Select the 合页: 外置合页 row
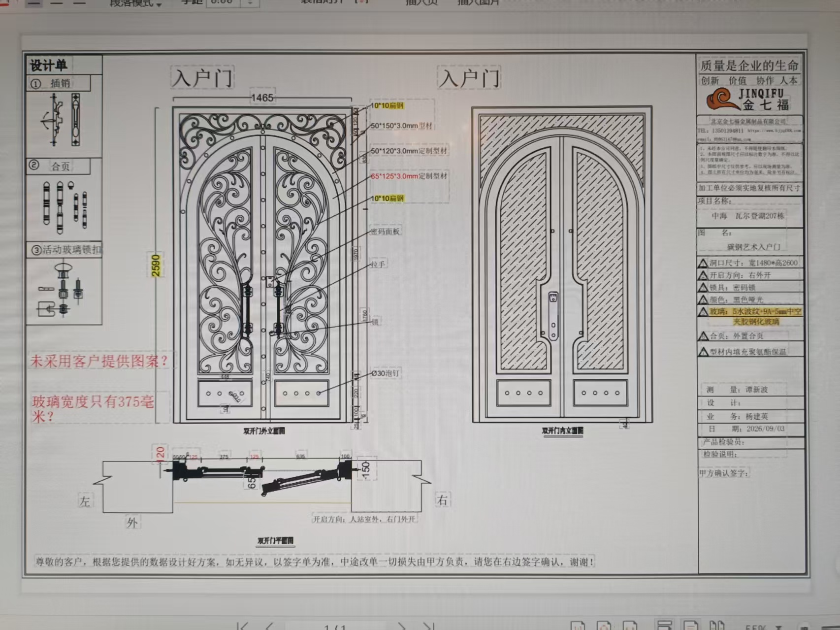Viewport: 840px width, 630px height. (750, 336)
